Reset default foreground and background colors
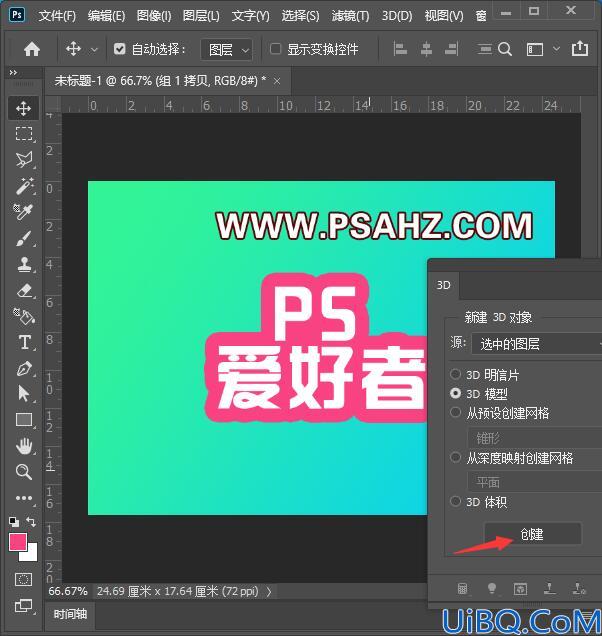The width and height of the screenshot is (602, 636). (13, 521)
